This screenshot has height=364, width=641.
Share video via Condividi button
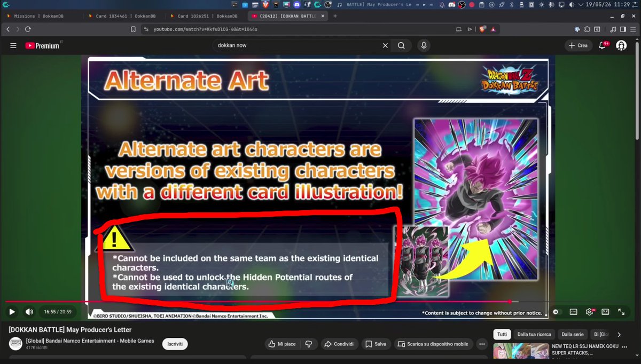coord(339,344)
